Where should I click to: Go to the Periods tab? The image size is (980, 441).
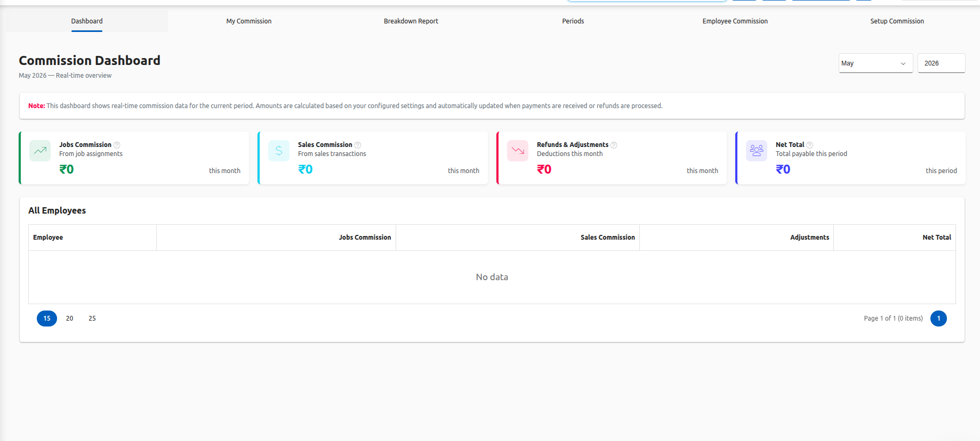[x=573, y=21]
